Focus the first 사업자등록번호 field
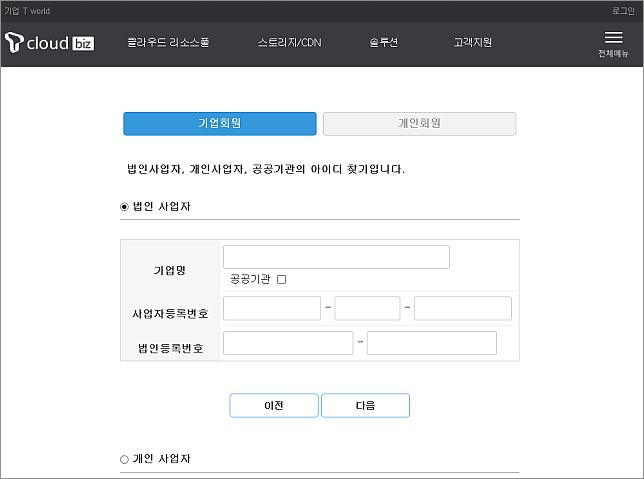Viewport: 644px width, 479px height. 272,308
